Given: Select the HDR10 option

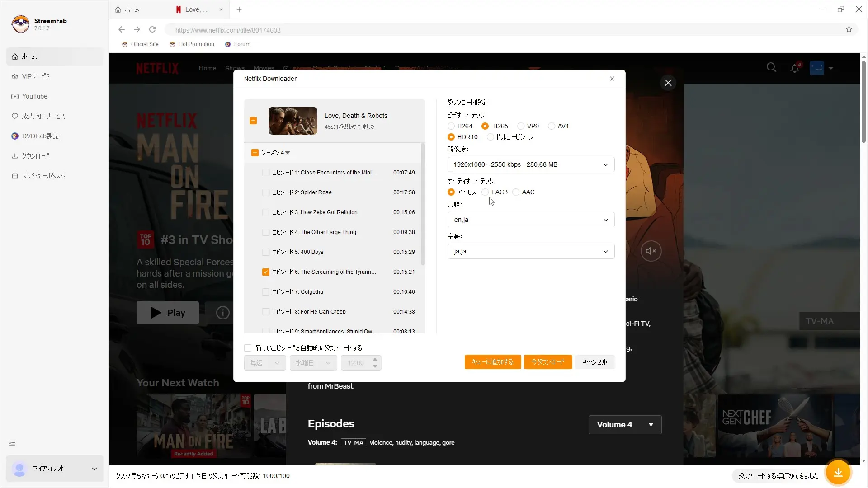Looking at the screenshot, I should (451, 137).
